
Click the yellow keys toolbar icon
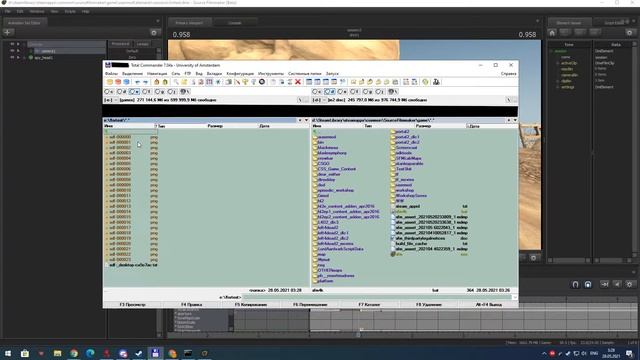(x=245, y=82)
